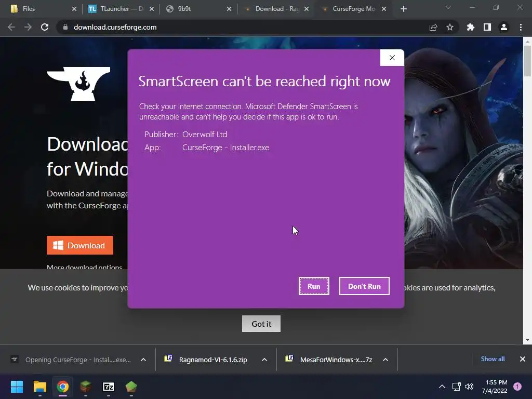532x399 pixels.
Task: Expand CurseForge Installer download options chevron
Action: pos(143,360)
